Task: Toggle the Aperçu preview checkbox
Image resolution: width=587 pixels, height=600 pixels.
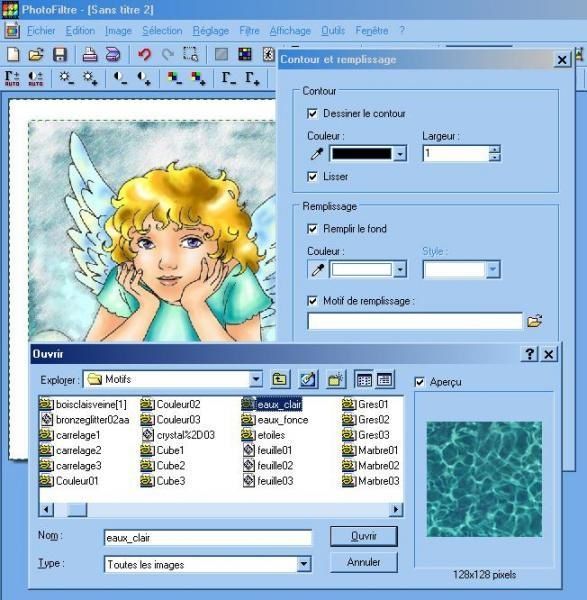Action: coord(419,382)
